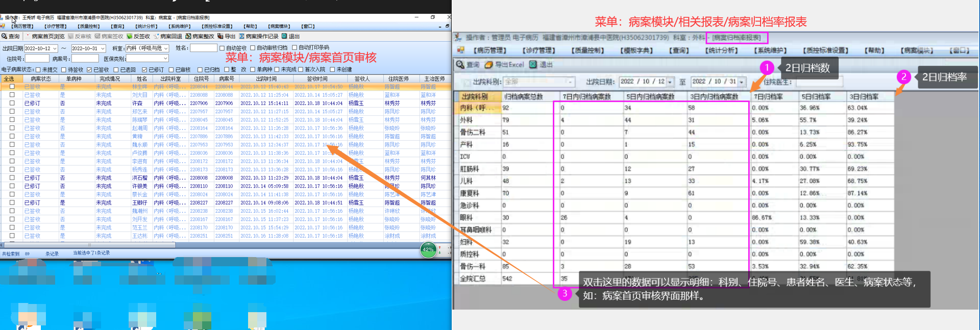This screenshot has height=330, width=980.
Task: Click the app logo icon left of 病历管理 in report window
Action: coord(460,50)
